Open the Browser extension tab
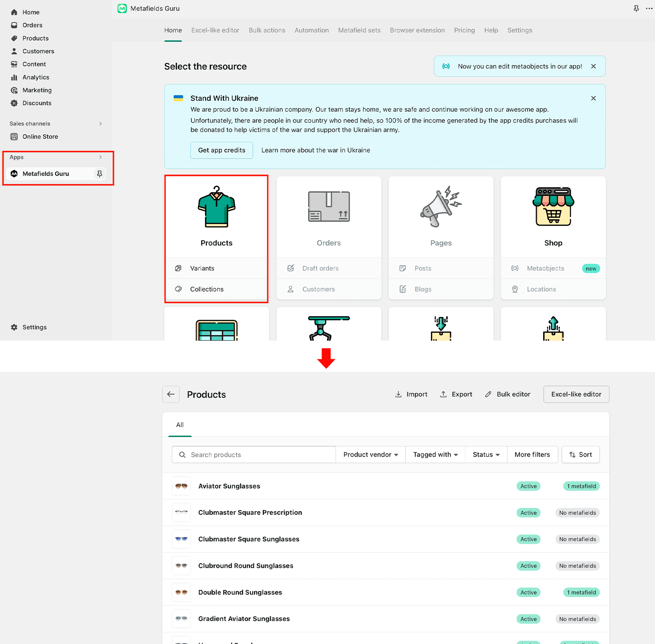The image size is (655, 644). pos(417,30)
